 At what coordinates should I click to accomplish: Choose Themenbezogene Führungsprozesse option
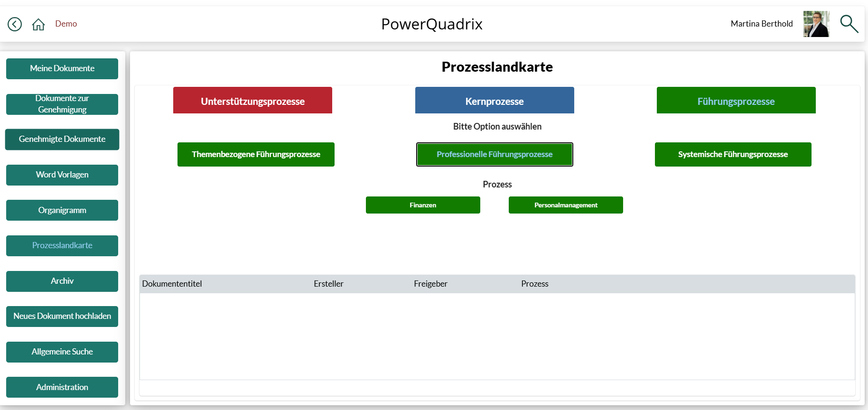(256, 155)
